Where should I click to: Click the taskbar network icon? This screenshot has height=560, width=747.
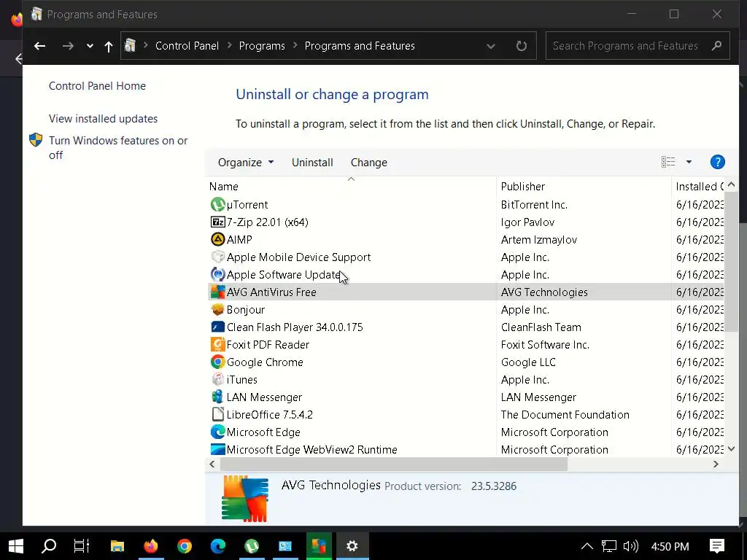(x=609, y=546)
